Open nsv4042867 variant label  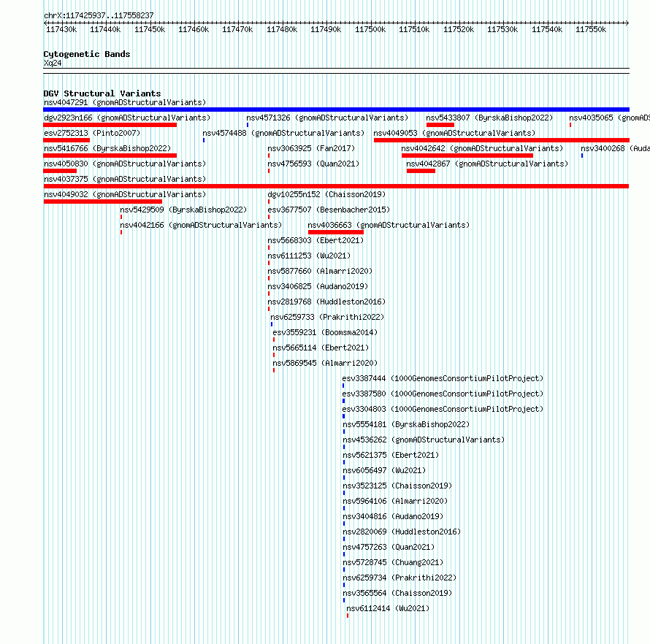(487, 164)
